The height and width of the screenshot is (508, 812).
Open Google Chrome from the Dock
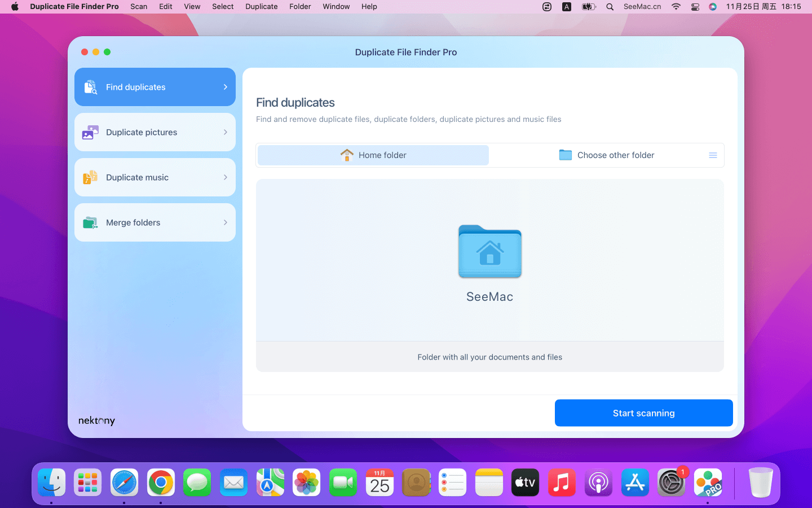[161, 483]
